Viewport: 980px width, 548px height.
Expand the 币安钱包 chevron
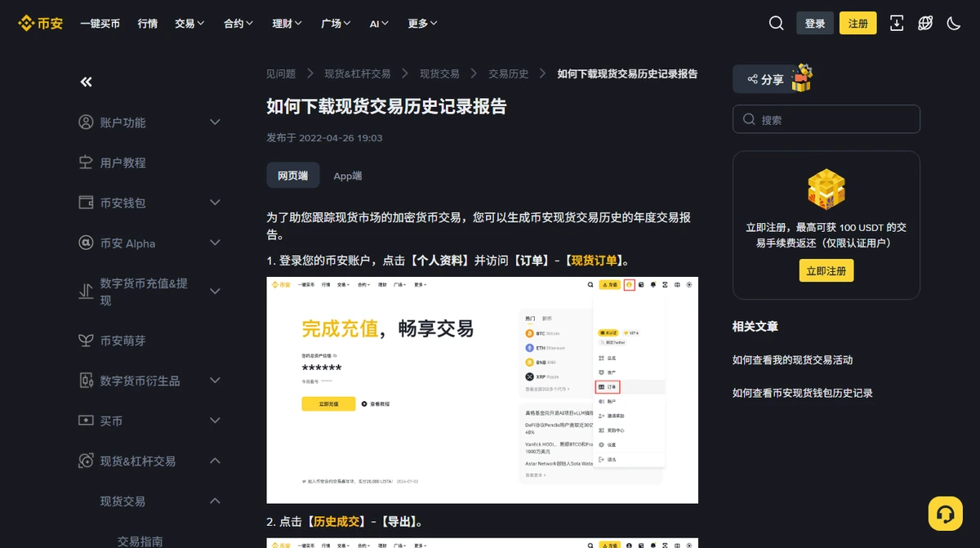point(215,202)
